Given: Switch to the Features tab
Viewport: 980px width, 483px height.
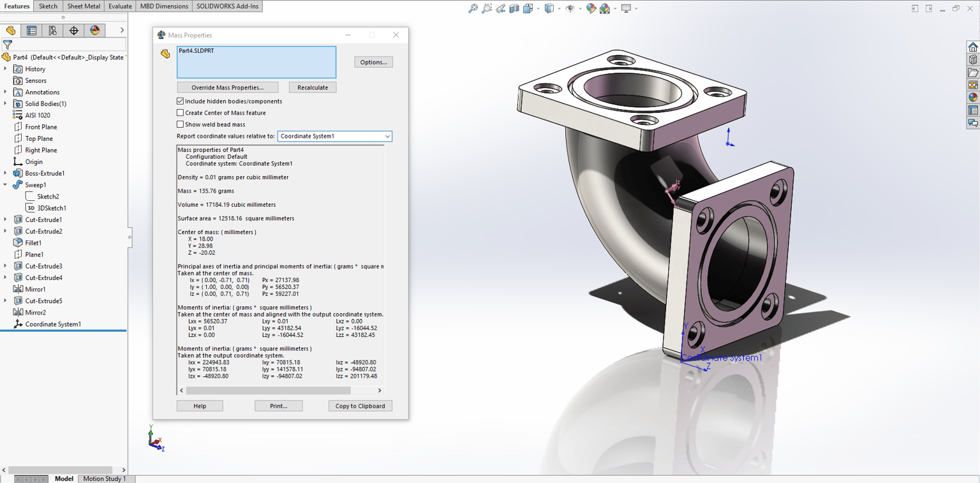Looking at the screenshot, I should pyautogui.click(x=17, y=6).
